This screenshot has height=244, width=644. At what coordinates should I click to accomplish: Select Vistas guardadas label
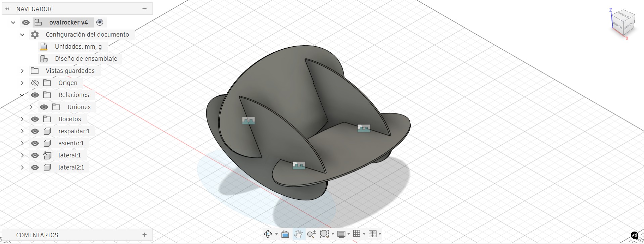[x=70, y=71]
